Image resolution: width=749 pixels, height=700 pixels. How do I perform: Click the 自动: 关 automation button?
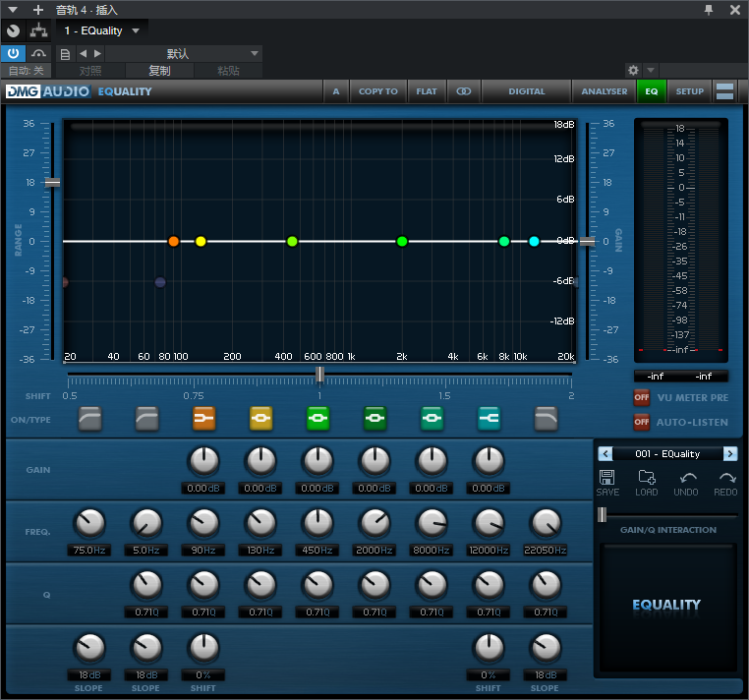point(27,71)
